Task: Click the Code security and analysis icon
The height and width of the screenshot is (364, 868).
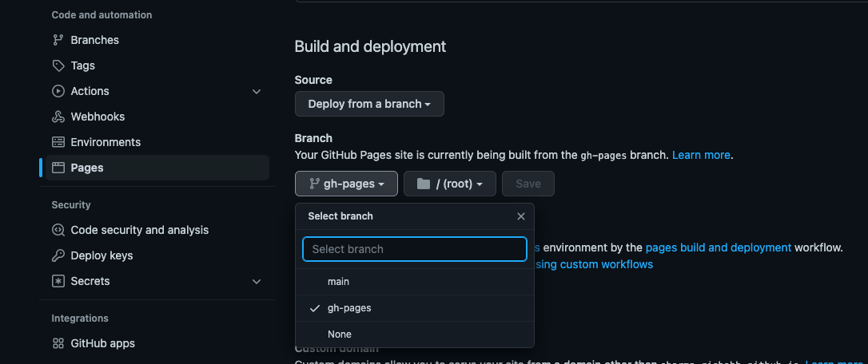Action: point(58,230)
